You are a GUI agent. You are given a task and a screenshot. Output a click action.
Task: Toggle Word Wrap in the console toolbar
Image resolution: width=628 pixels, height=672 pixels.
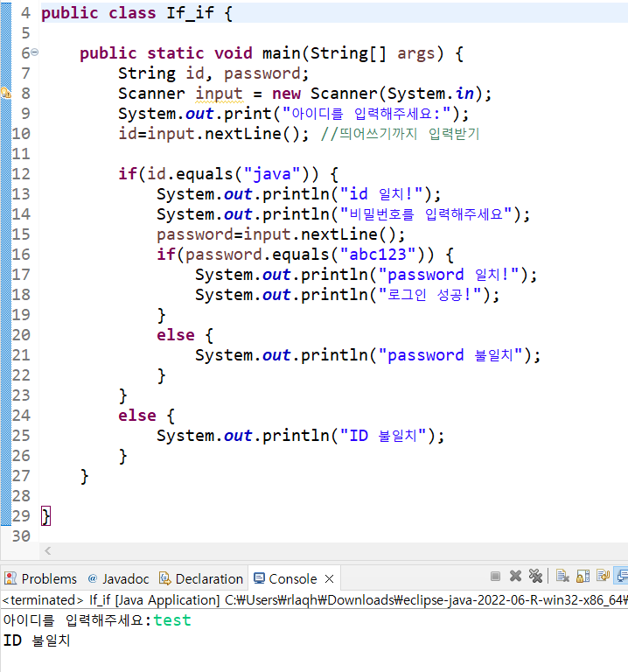(603, 577)
